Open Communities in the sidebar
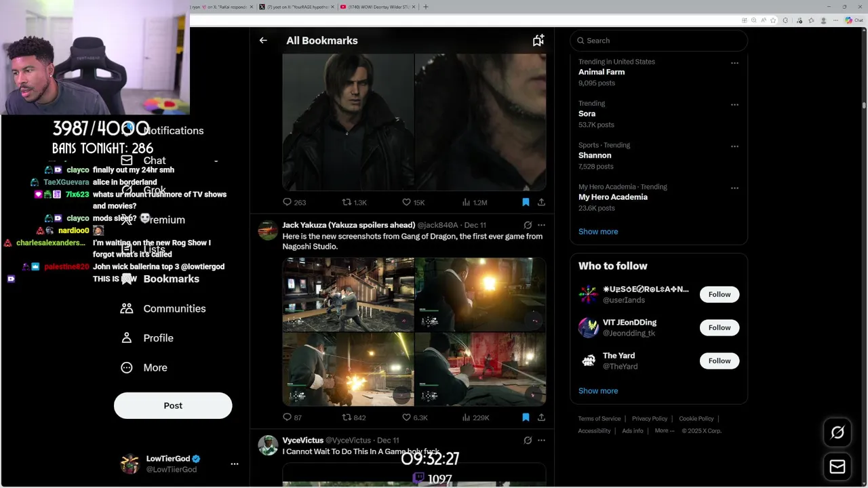Image resolution: width=868 pixels, height=488 pixels. click(163, 308)
